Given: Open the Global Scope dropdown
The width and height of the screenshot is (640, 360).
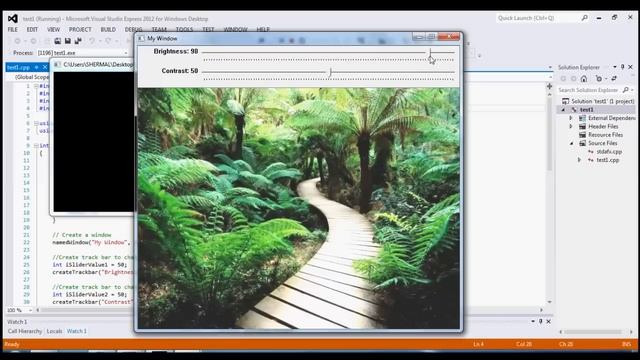Looking at the screenshot, I should pos(31,77).
